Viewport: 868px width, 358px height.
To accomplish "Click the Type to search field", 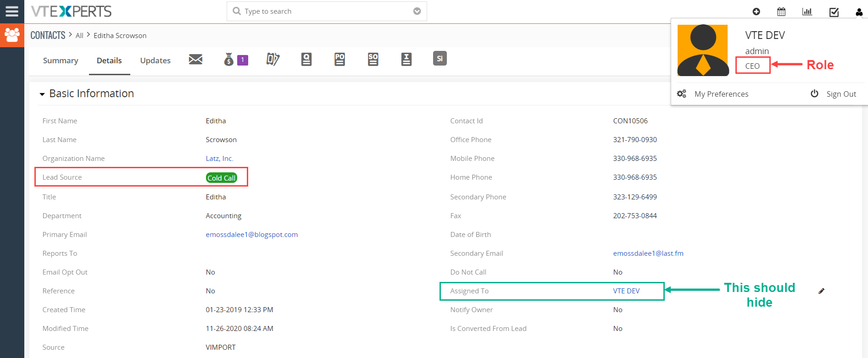I will 327,11.
